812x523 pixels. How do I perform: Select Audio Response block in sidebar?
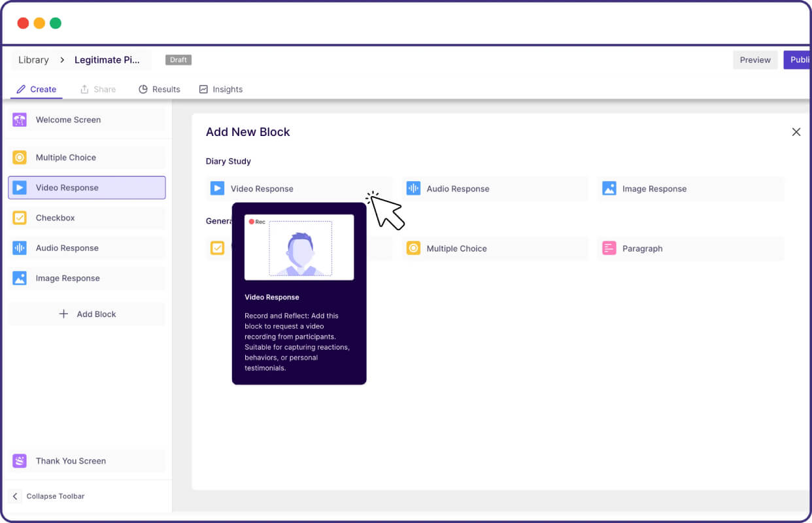click(x=87, y=248)
